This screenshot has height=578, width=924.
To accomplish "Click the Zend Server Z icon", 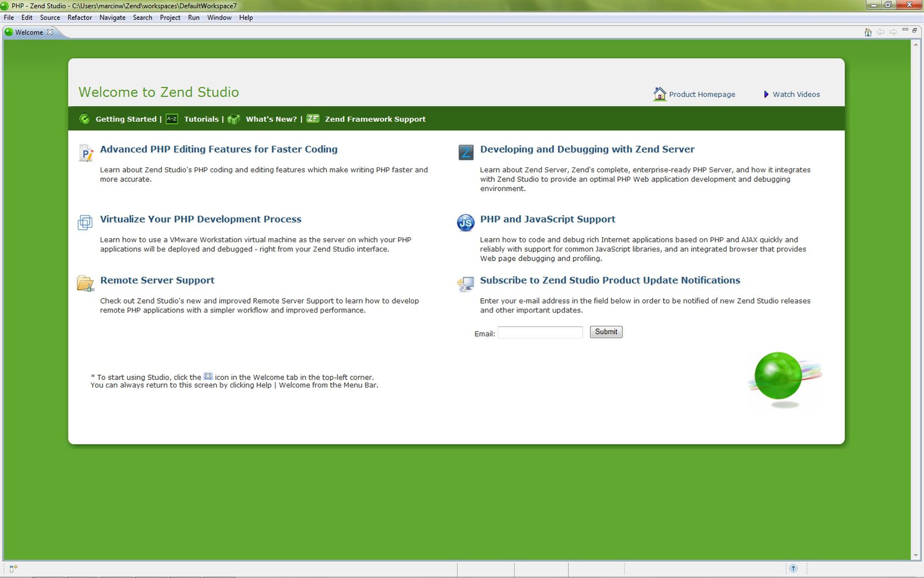I will 466,152.
